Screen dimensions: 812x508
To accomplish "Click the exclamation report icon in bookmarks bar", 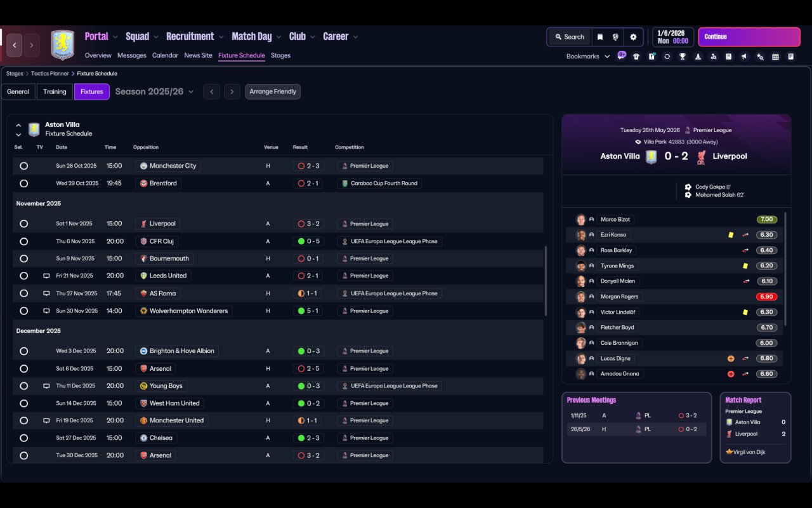I will click(x=652, y=57).
